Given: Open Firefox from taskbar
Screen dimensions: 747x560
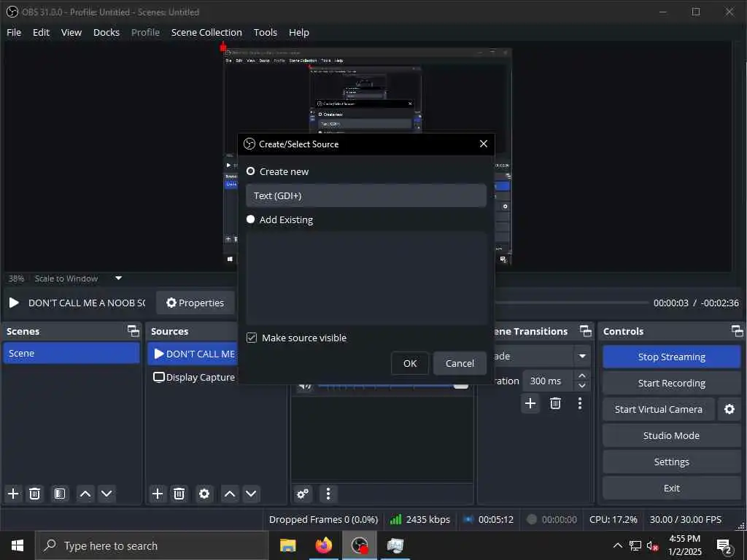Looking at the screenshot, I should pos(324,545).
